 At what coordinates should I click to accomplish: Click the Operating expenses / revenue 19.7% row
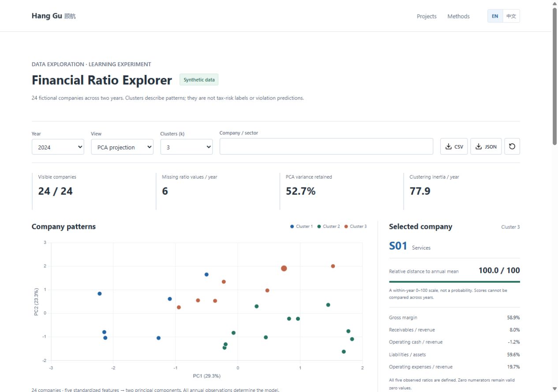(454, 367)
